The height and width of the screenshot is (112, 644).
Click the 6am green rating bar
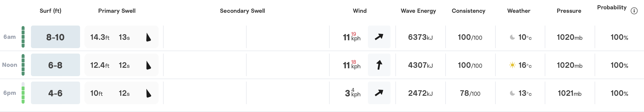pos(23,37)
